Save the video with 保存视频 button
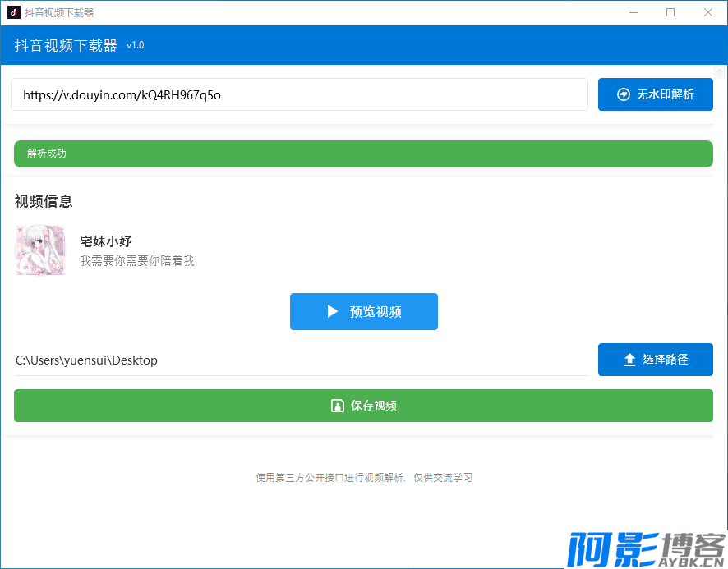This screenshot has height=569, width=728. (363, 406)
